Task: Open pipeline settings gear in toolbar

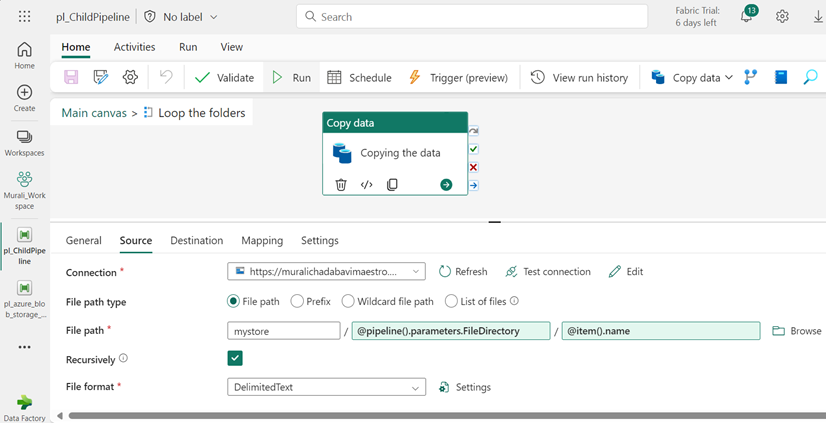Action: [130, 77]
